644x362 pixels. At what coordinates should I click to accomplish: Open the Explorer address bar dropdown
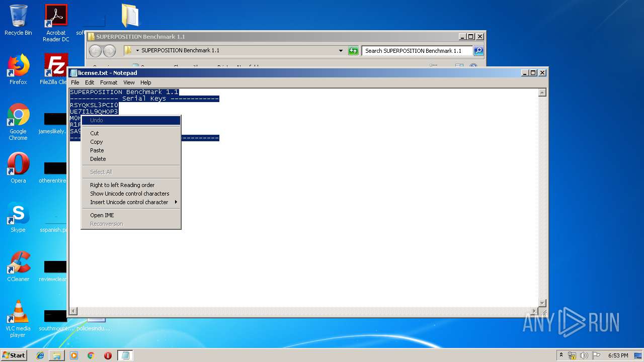[341, 50]
